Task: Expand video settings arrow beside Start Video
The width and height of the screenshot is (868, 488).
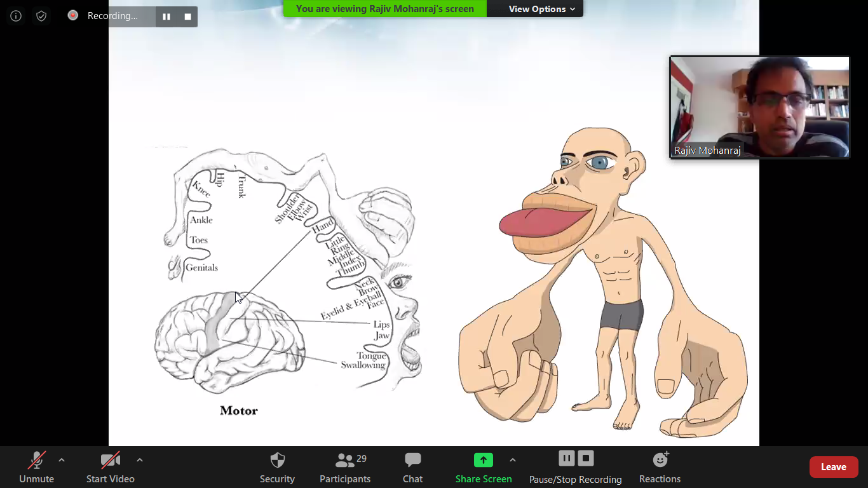Action: coord(140,460)
